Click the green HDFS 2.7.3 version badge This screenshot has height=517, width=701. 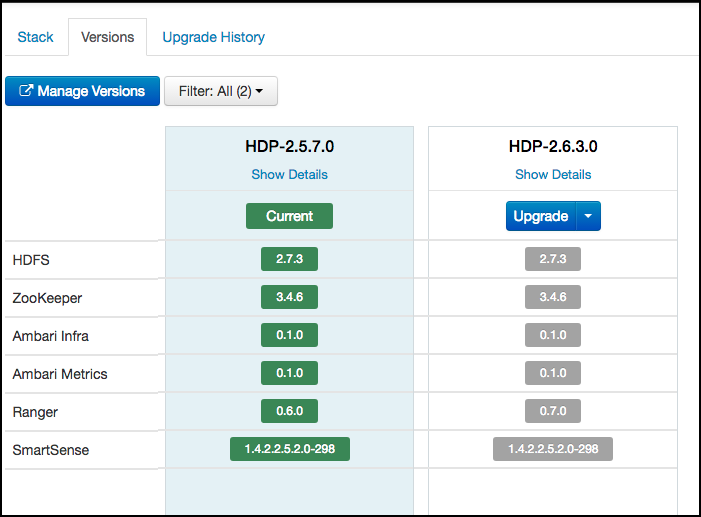point(289,260)
